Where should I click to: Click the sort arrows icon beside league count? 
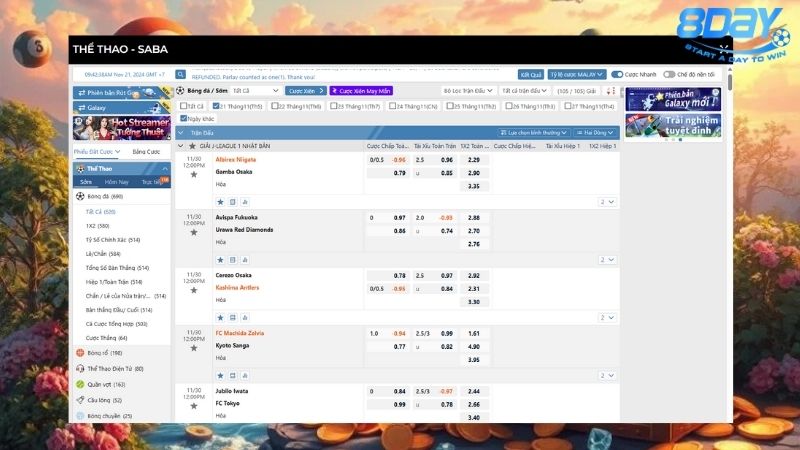tap(611, 91)
